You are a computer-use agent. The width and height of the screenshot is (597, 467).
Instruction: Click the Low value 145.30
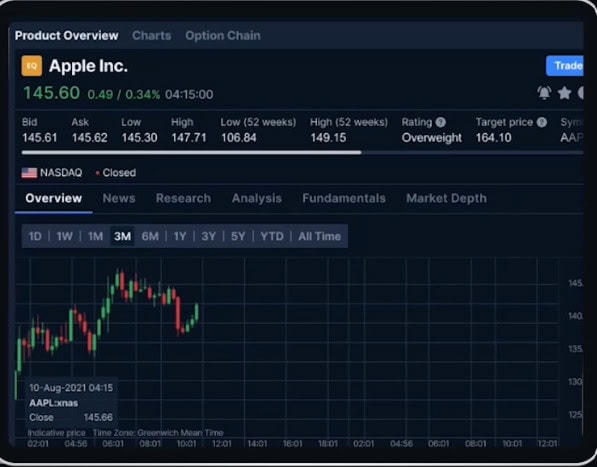[x=139, y=137]
